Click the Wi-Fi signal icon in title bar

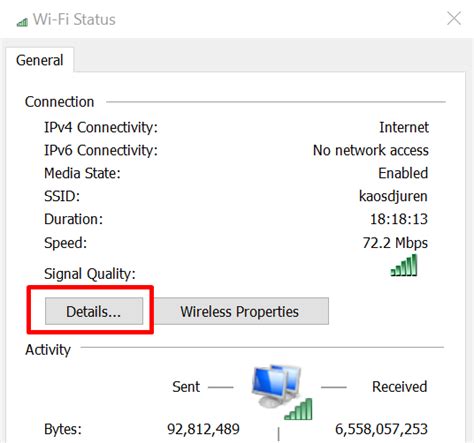click(x=22, y=22)
